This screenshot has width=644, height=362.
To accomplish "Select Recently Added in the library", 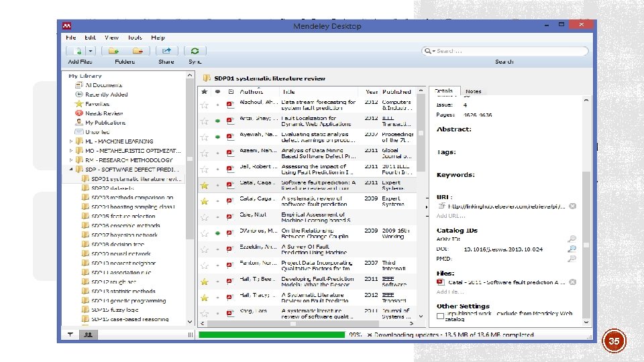I will 107,95.
